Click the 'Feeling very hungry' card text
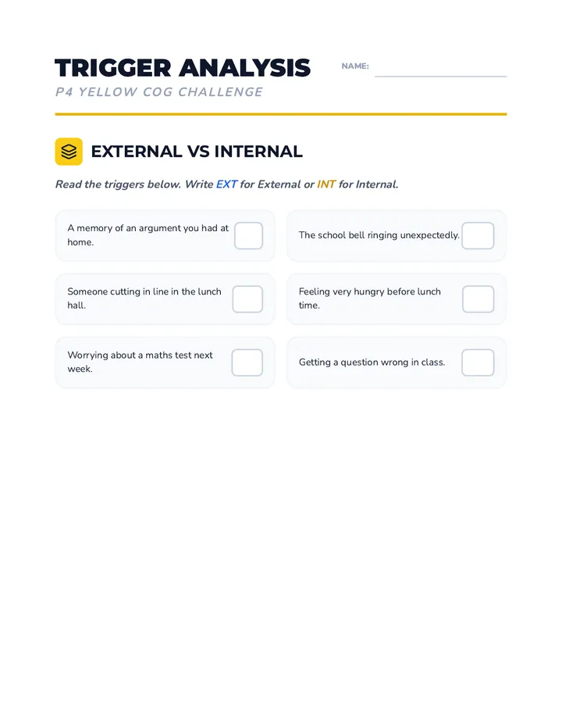562x728 pixels. pos(370,298)
